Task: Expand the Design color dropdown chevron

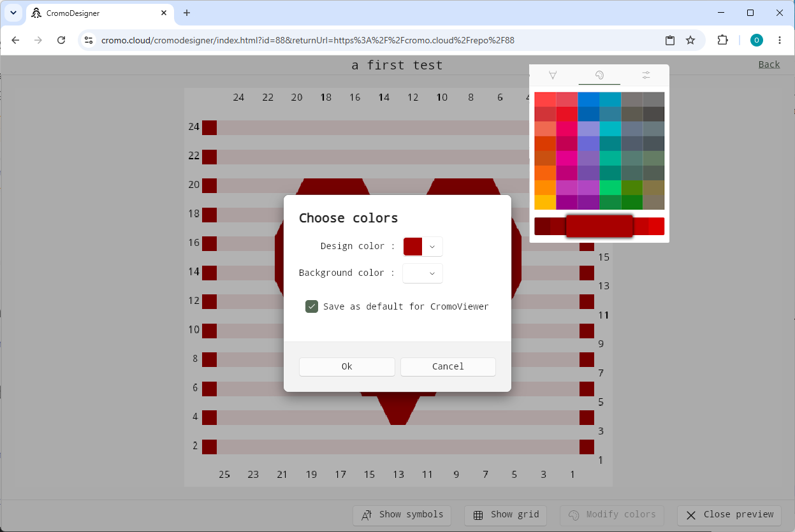Action: [x=432, y=247]
